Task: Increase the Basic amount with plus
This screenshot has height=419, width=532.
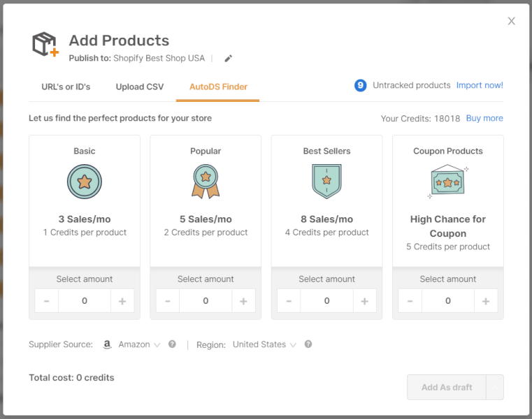Action: click(122, 301)
